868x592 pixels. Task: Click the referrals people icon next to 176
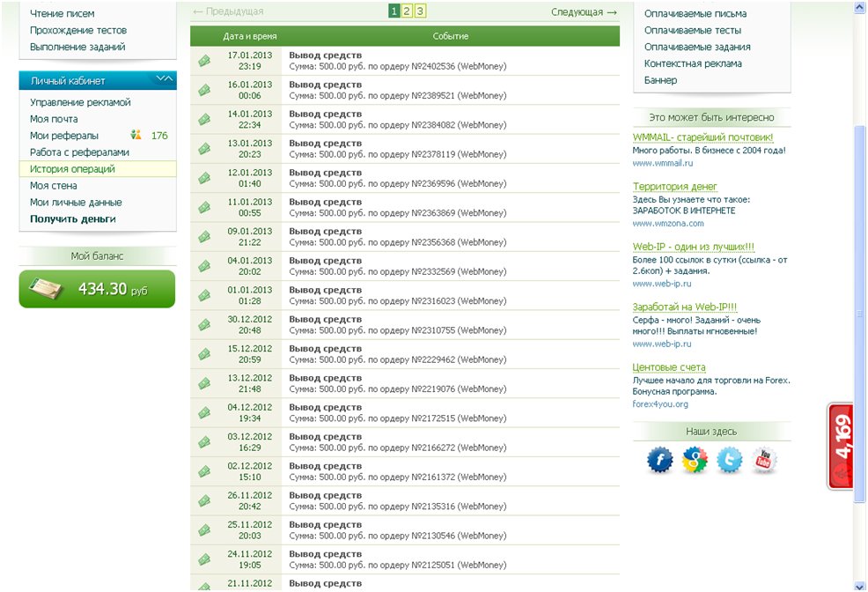click(x=136, y=135)
